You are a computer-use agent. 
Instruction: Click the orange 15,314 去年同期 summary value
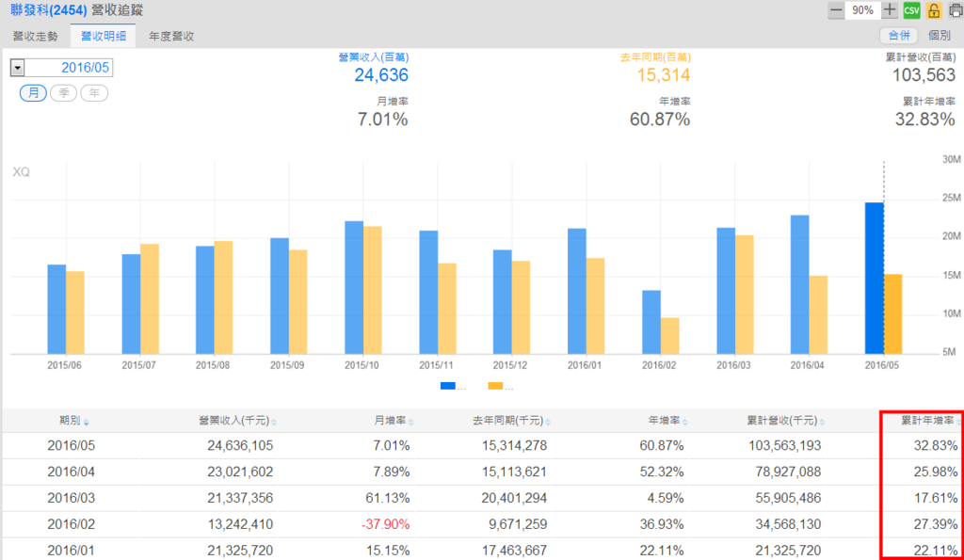(x=664, y=75)
